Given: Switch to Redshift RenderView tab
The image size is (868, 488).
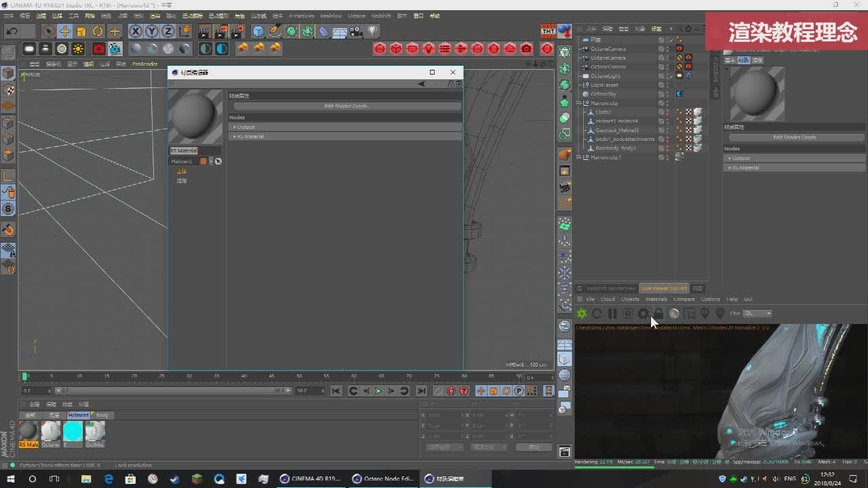Looking at the screenshot, I should click(x=611, y=288).
